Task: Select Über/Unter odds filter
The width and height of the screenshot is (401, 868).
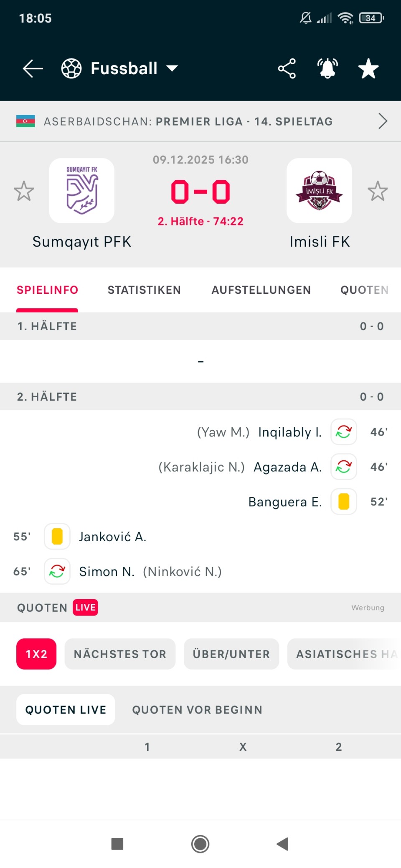Action: [231, 654]
